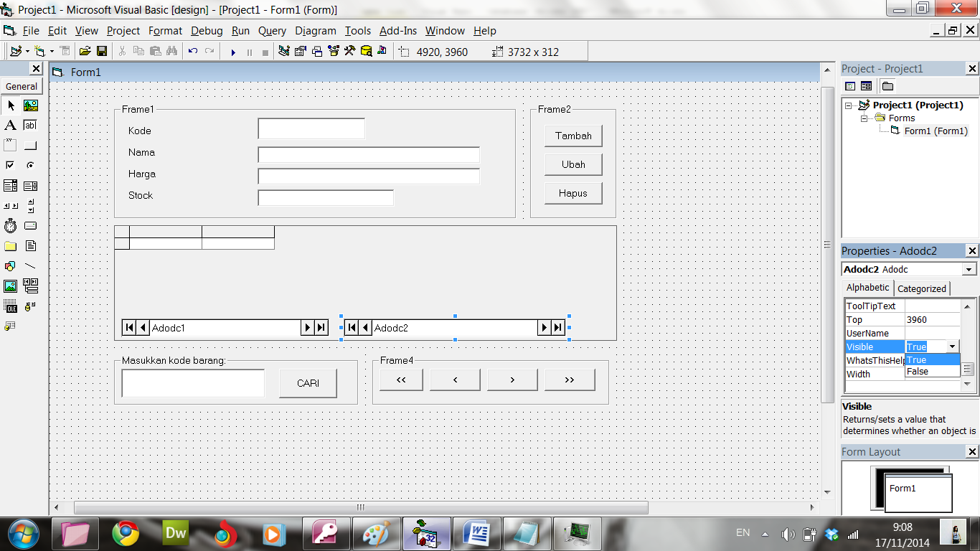The height and width of the screenshot is (551, 980).
Task: Select the Frame control in the toolbox
Action: [x=10, y=144]
